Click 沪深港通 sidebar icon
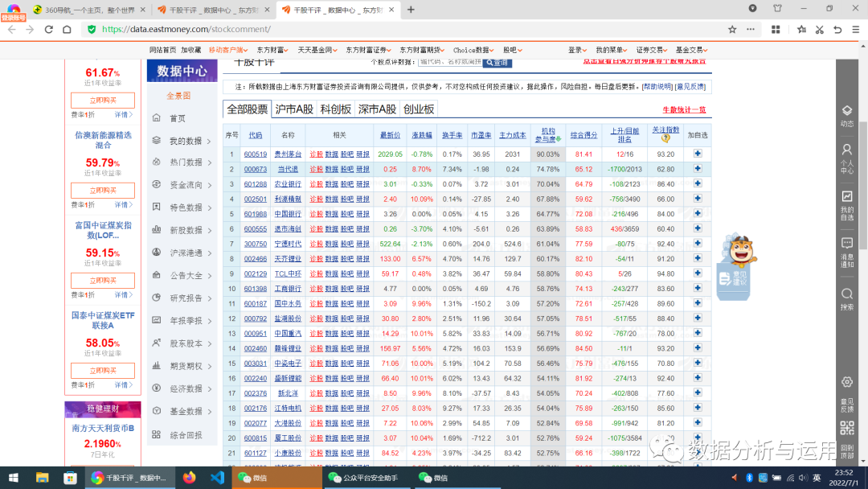The width and height of the screenshot is (868, 489). [x=157, y=253]
